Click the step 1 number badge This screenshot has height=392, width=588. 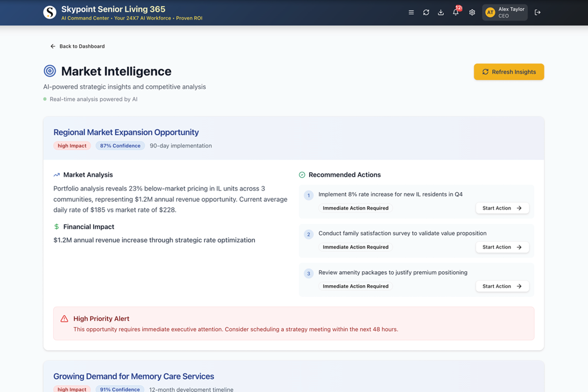(x=308, y=196)
